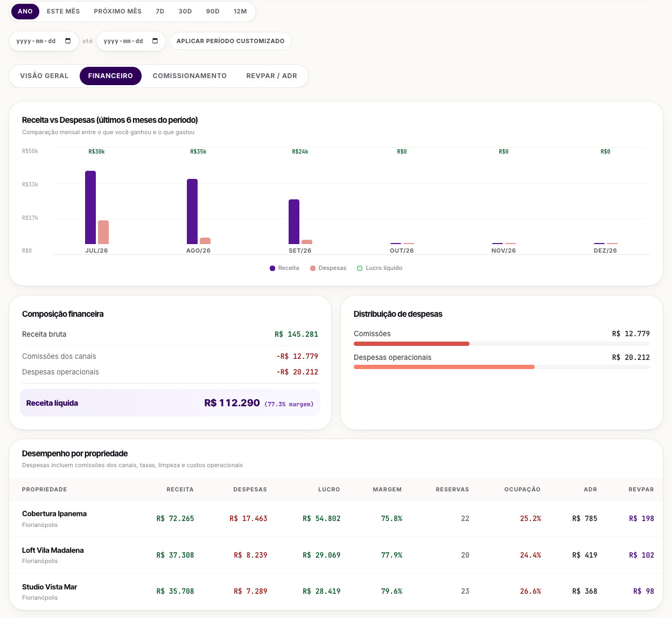Click the R$ 98 RevPAR value
The height and width of the screenshot is (618, 672).
[x=643, y=591]
